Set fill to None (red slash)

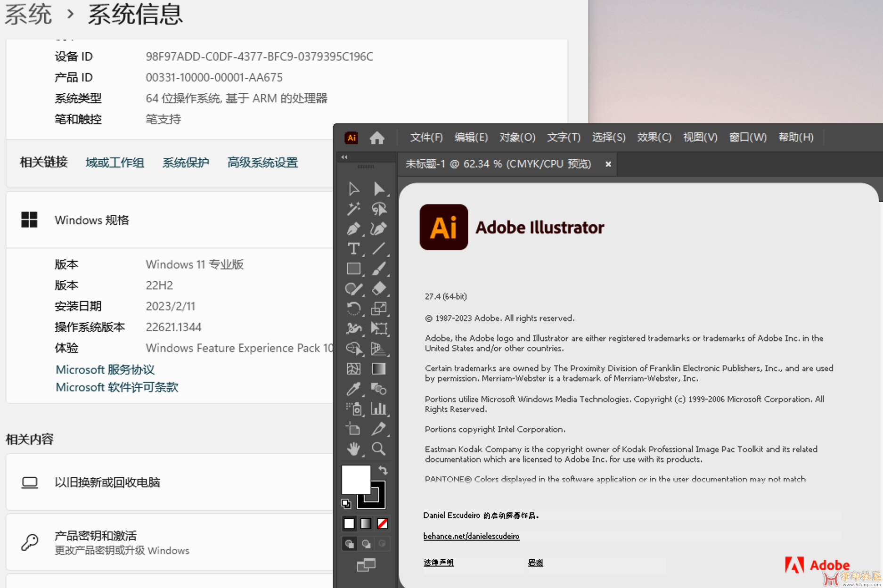coord(383,523)
